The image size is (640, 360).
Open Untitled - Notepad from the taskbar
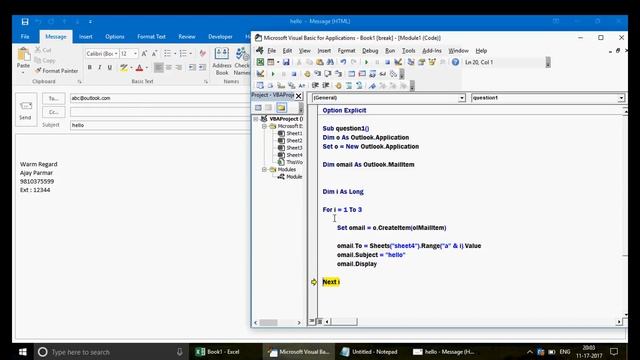point(370,352)
